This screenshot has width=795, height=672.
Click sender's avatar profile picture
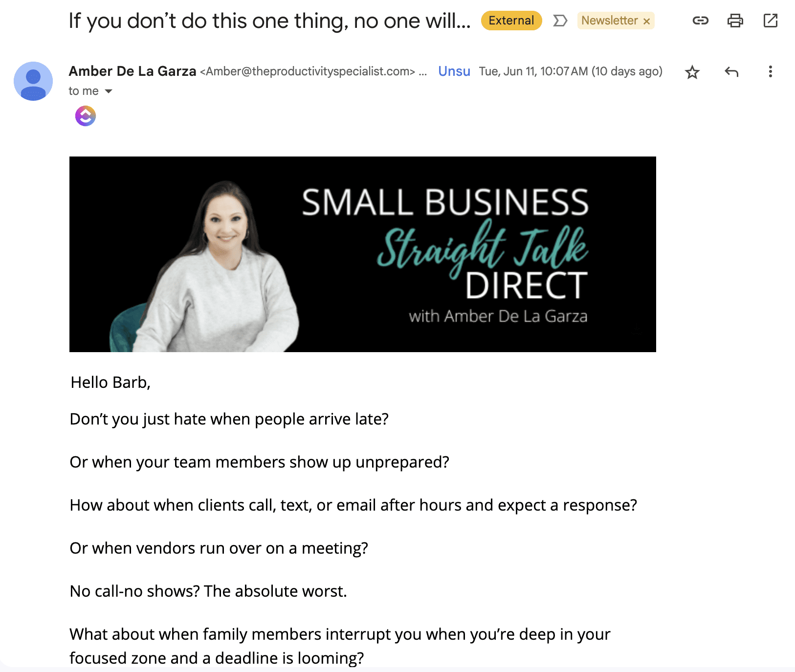[x=33, y=81]
